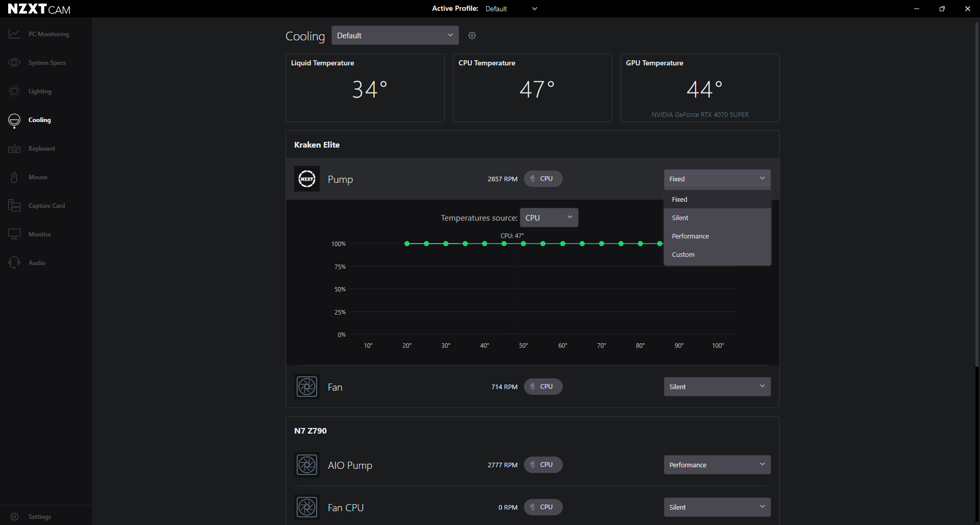Click the Keyboard icon in sidebar

pos(14,149)
